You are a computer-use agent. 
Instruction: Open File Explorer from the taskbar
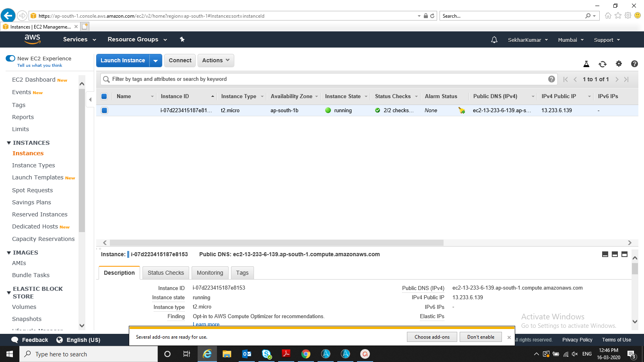227,354
